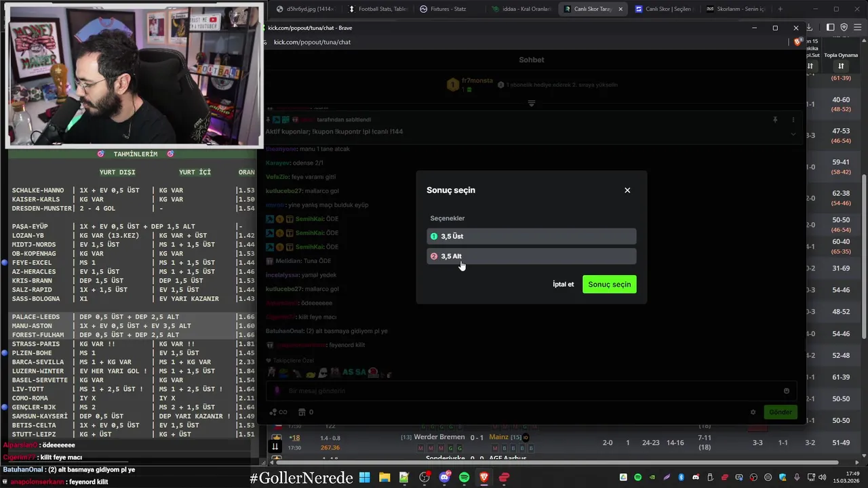Open the Skorlarım - Senin için tab
868x488 pixels.
pos(735,9)
